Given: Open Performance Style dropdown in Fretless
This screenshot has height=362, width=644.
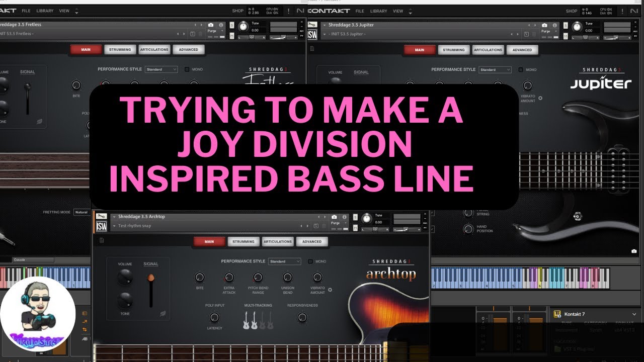Looking at the screenshot, I should [161, 69].
